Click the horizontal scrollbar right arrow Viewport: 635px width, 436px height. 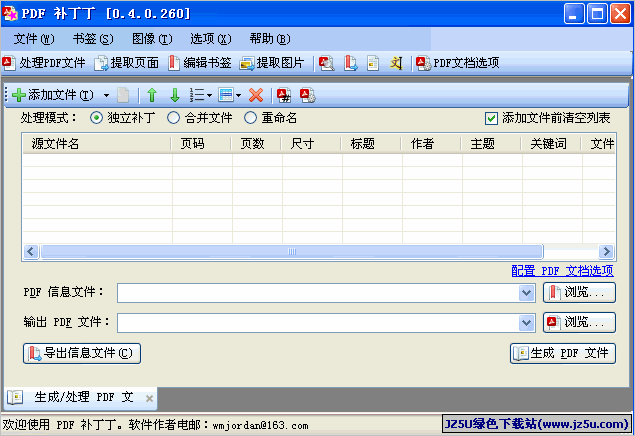point(606,251)
